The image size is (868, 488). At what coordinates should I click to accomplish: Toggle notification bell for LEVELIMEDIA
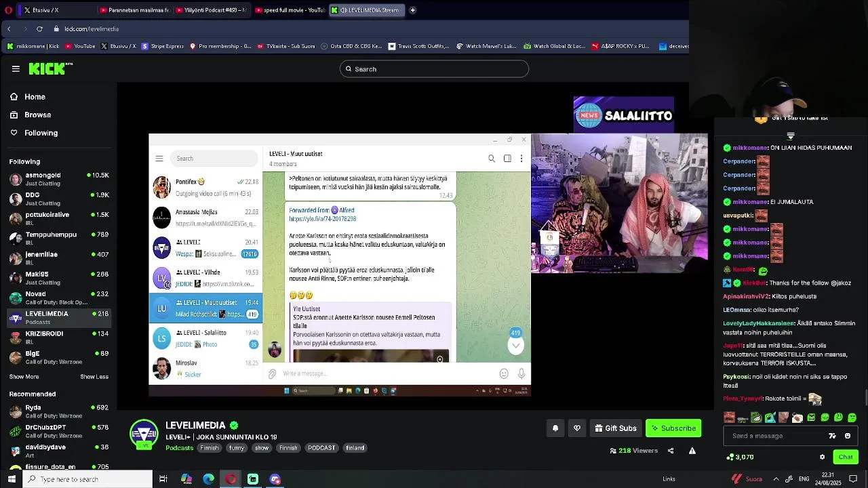555,428
